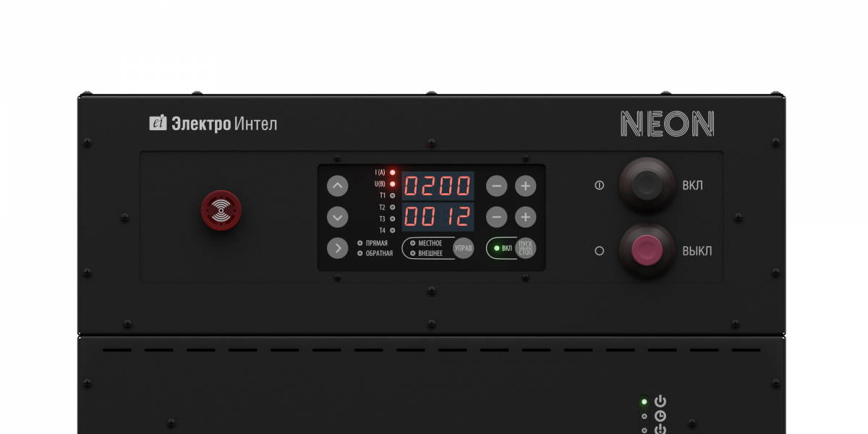Click the U(B) voltage indicator LED
The image size is (868, 434).
pyautogui.click(x=393, y=184)
